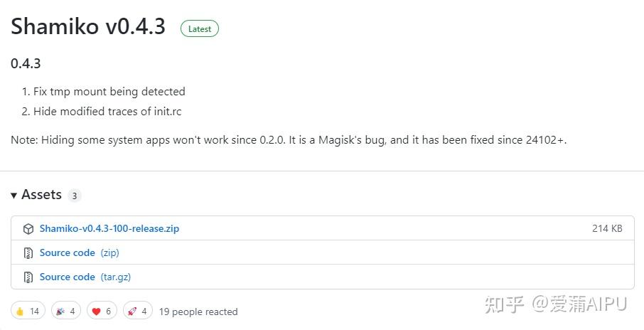Click the red heart reaction
The height and width of the screenshot is (330, 644).
[x=102, y=312]
